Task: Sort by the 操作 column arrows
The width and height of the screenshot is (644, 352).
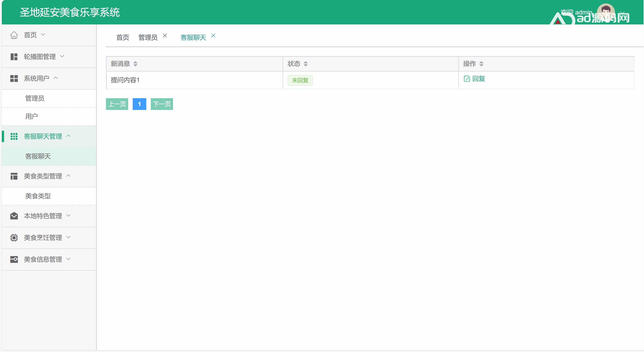Action: pos(481,64)
